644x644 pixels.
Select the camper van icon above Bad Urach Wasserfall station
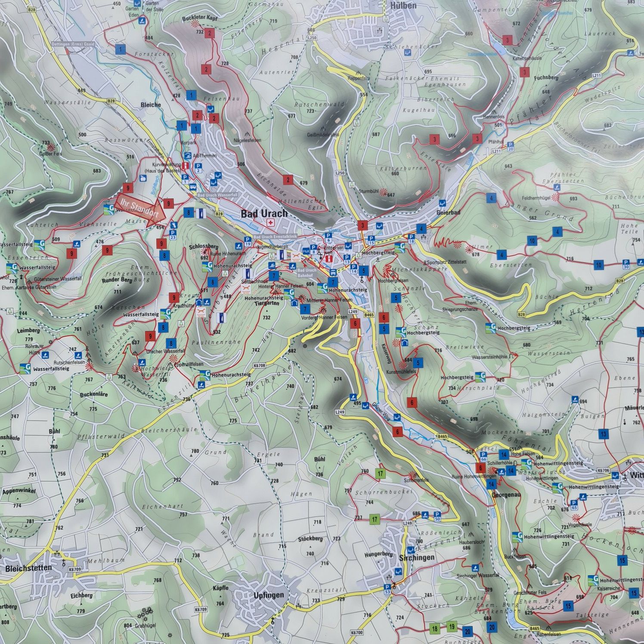[193, 188]
